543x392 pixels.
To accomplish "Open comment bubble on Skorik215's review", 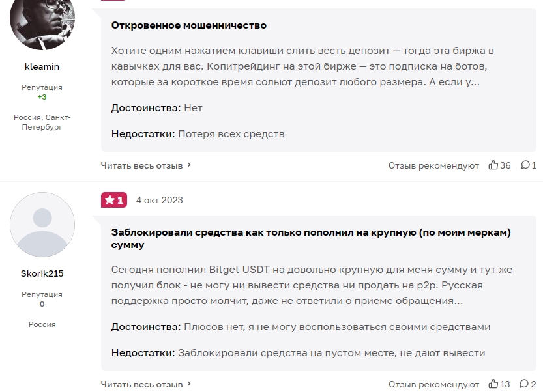I will tap(525, 384).
